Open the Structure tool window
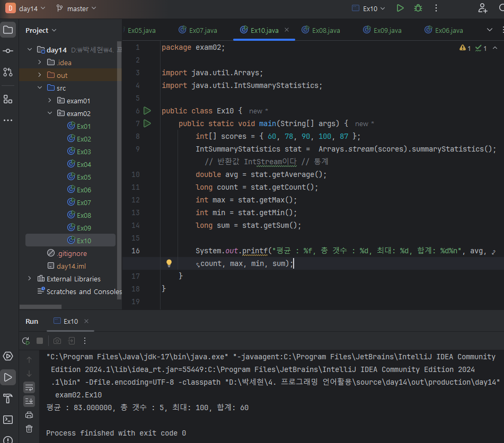The image size is (504, 443). click(x=8, y=99)
